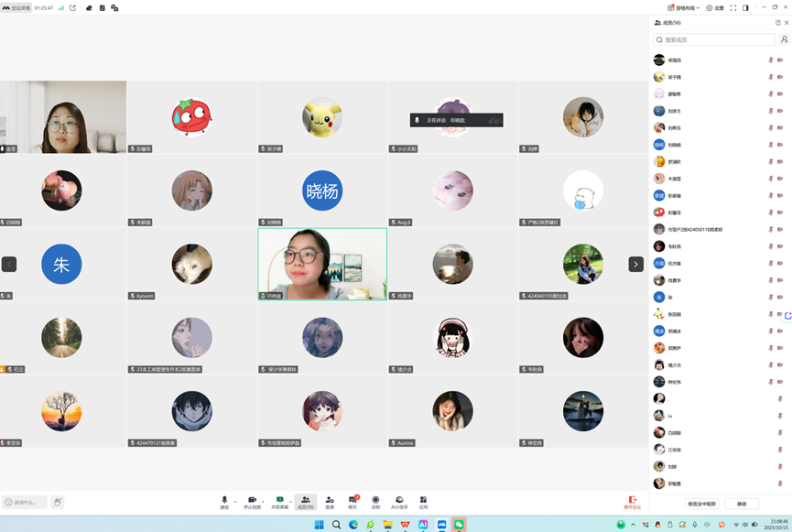Image resolution: width=792 pixels, height=532 pixels.
Task: Turn off camera via 停止视频
Action: pos(252,502)
